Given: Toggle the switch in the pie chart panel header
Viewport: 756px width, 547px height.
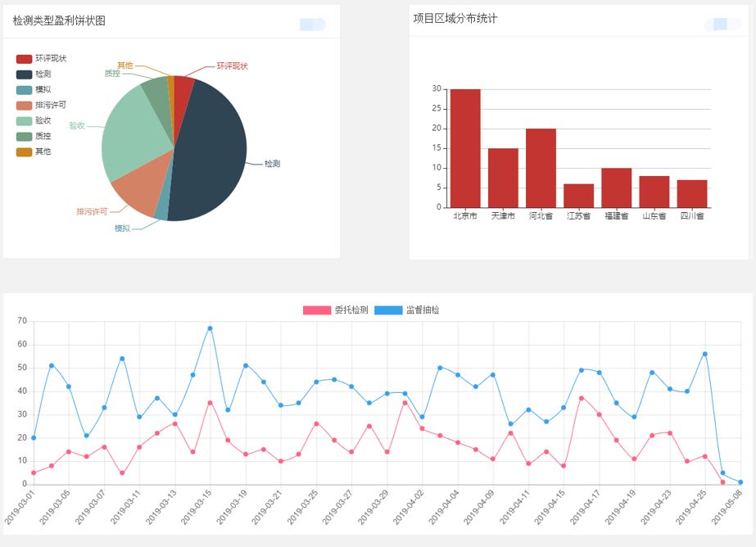Looking at the screenshot, I should pyautogui.click(x=312, y=25).
